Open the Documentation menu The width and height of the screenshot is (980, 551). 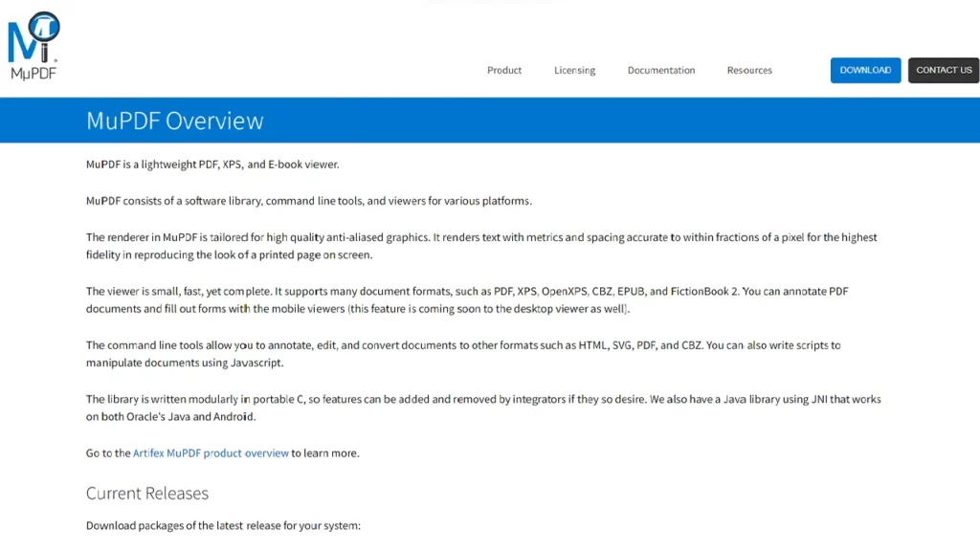(x=661, y=70)
